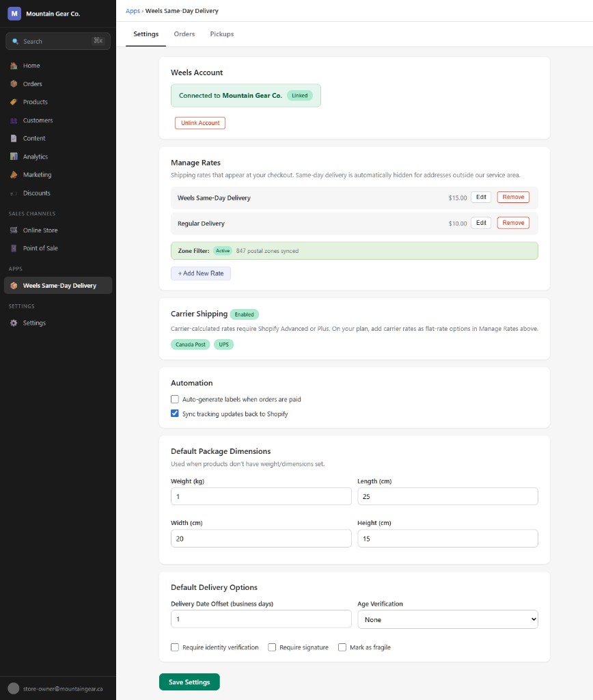Enable auto-generate labels when orders are paid
Image resolution: width=593 pixels, height=700 pixels.
pos(175,399)
